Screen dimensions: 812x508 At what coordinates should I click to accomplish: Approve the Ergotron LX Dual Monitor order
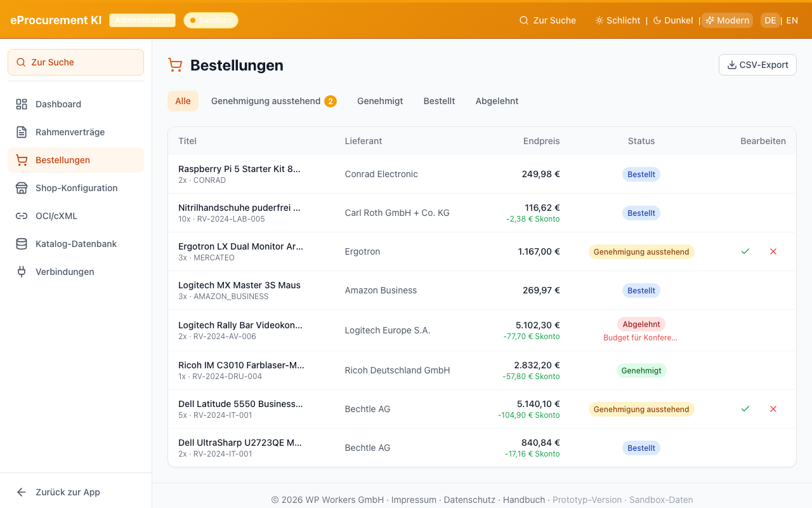pyautogui.click(x=745, y=251)
